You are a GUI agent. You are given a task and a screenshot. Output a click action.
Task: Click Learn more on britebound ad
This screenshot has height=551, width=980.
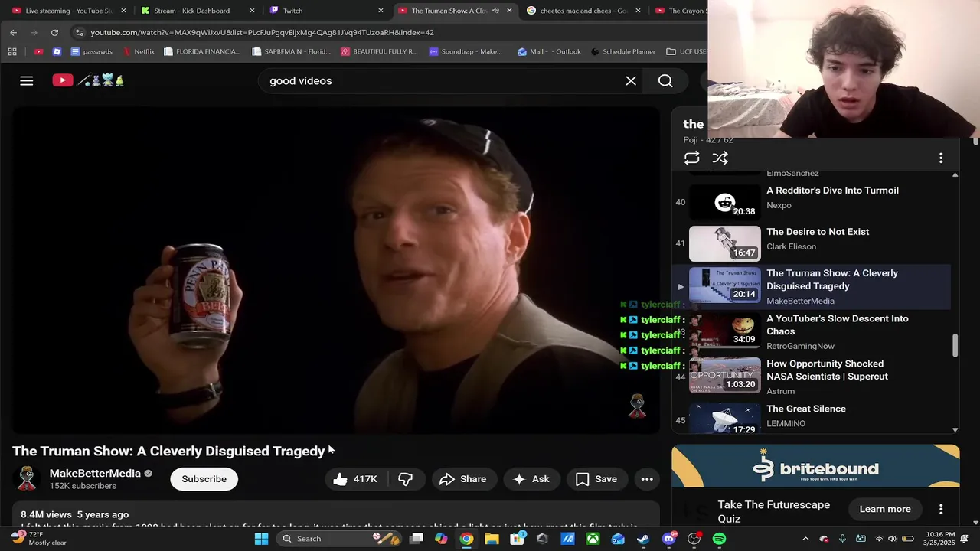click(885, 509)
